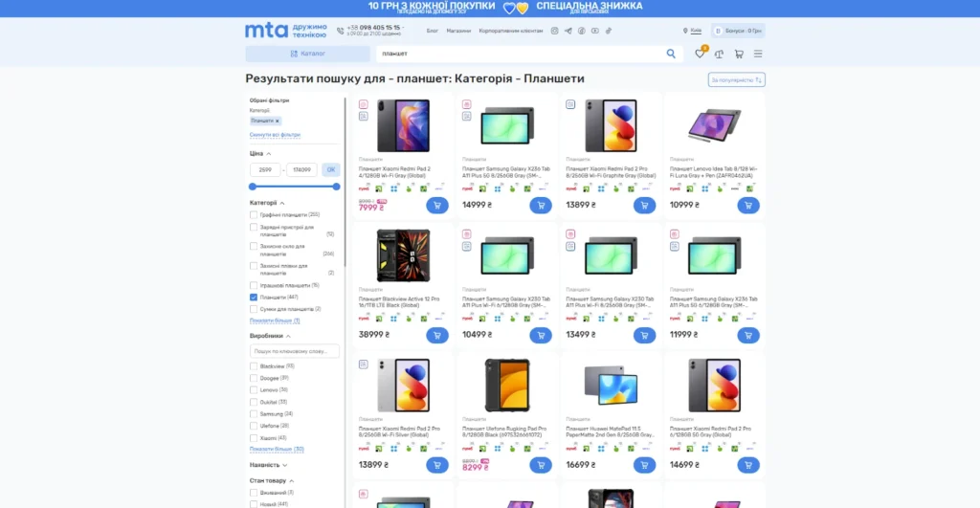
Task: Show more manufacturers via Показати більше (30)
Action: tap(277, 450)
